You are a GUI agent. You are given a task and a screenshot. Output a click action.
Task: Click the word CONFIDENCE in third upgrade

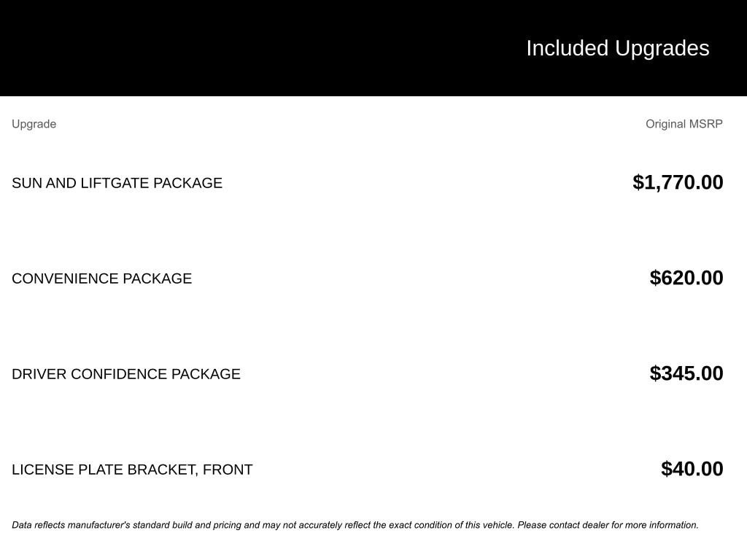click(119, 374)
